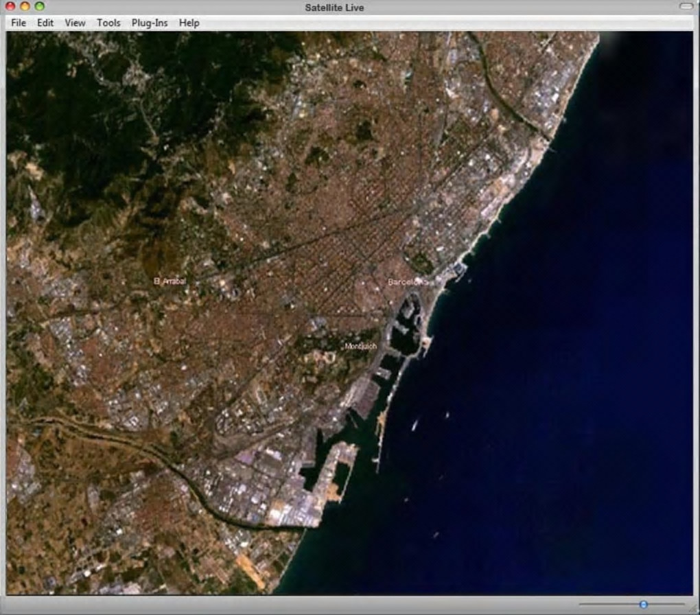
Task: Minimize the window using the yellow button
Action: tap(25, 6)
